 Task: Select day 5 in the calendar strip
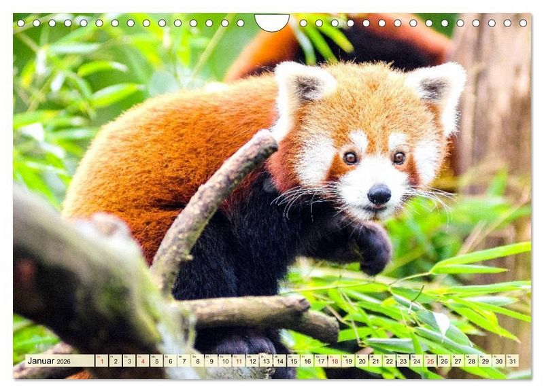coord(156,361)
